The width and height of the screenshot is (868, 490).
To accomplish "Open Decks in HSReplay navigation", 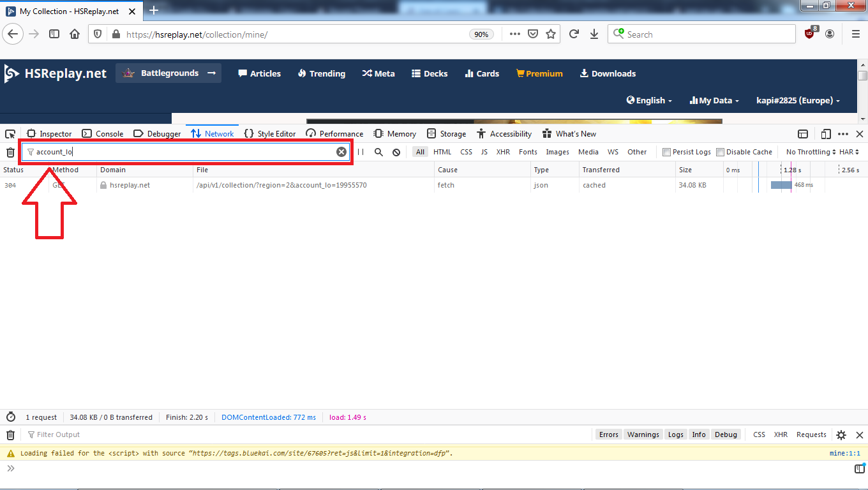I will point(430,73).
